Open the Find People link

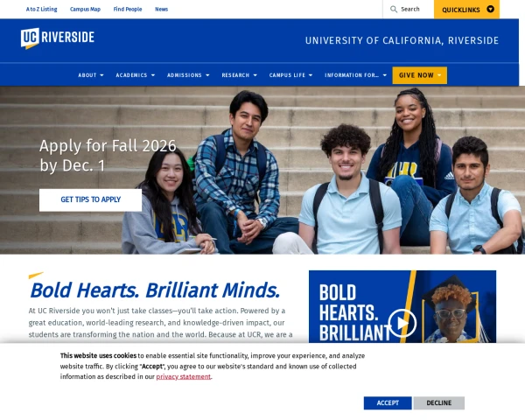128,10
